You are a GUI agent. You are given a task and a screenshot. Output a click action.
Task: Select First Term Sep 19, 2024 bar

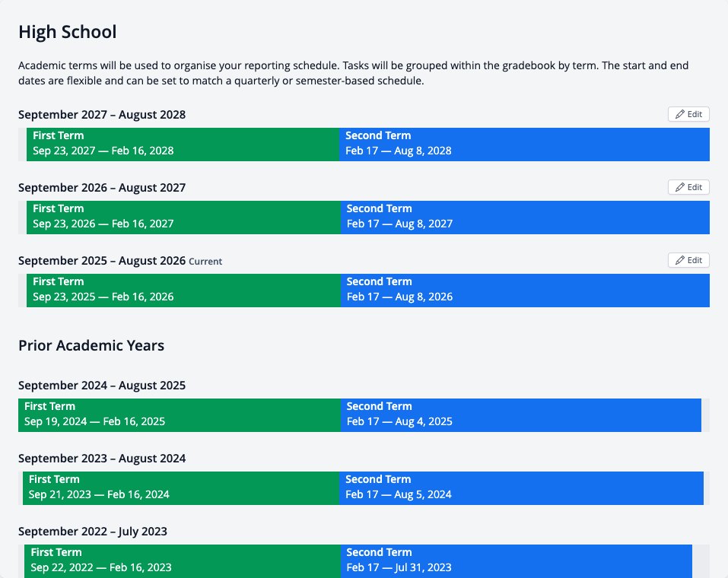tap(180, 415)
